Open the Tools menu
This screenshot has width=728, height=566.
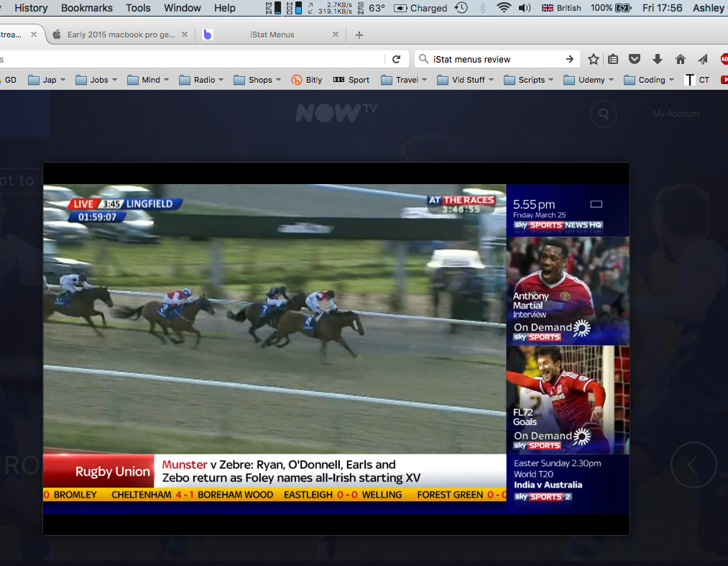click(x=139, y=8)
